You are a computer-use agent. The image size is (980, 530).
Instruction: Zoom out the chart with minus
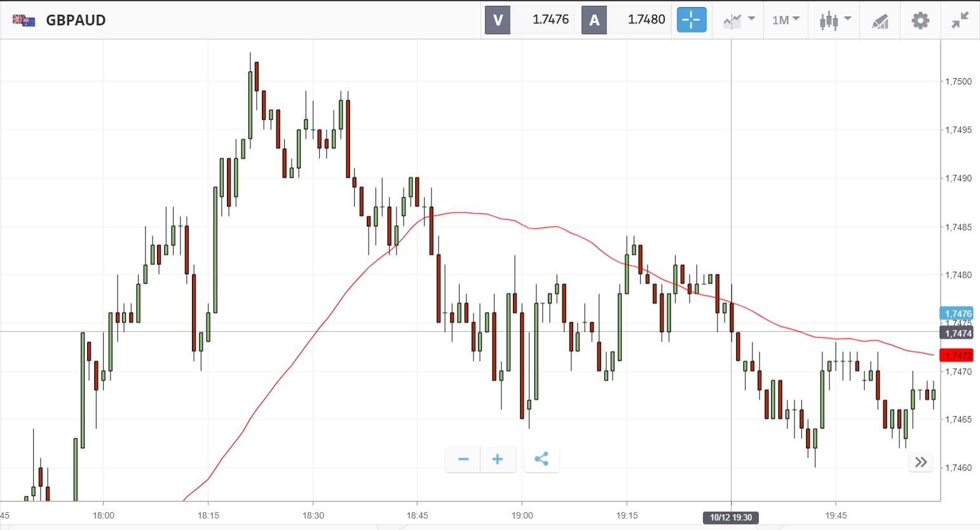[463, 459]
